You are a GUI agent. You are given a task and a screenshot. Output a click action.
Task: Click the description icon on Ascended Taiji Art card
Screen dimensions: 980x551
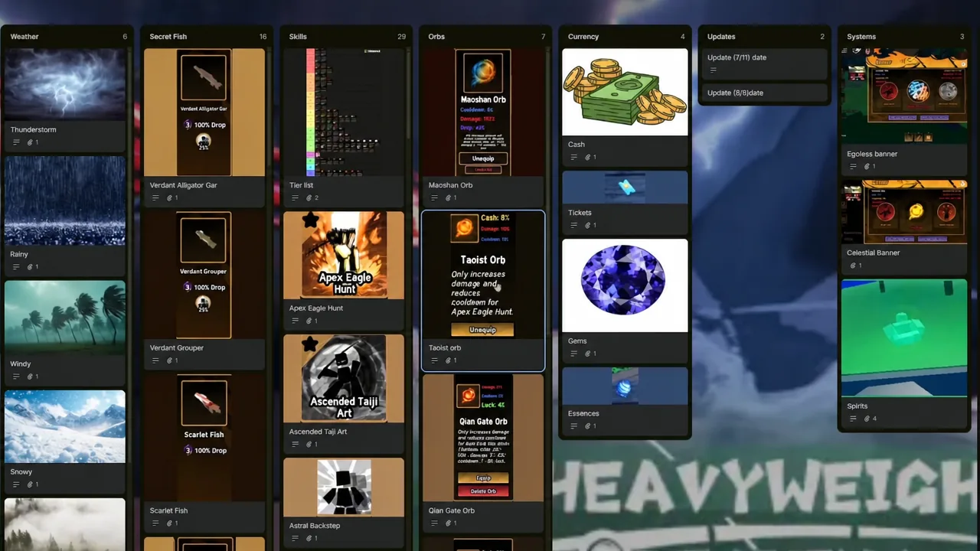[296, 444]
